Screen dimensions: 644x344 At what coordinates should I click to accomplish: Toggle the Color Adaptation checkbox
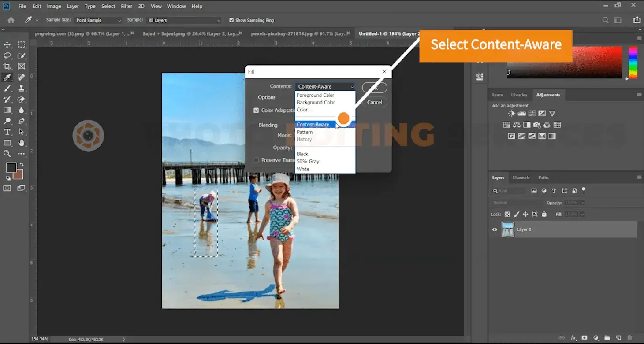[x=256, y=111]
